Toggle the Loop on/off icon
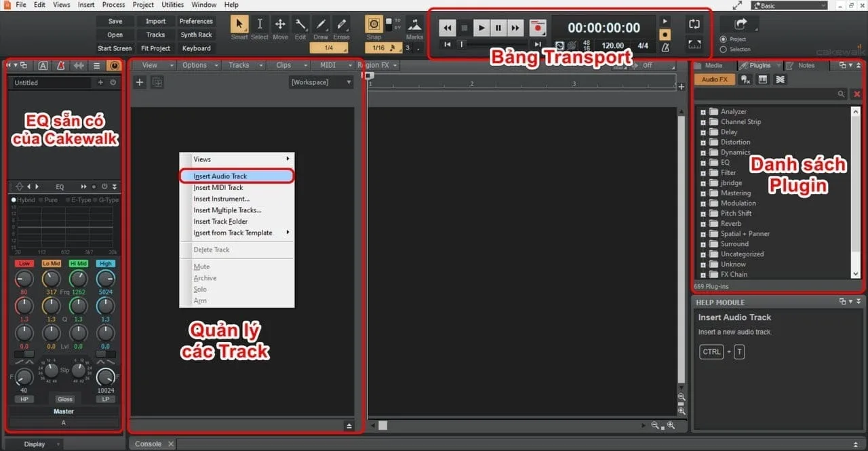The height and width of the screenshot is (451, 868). pos(694,24)
